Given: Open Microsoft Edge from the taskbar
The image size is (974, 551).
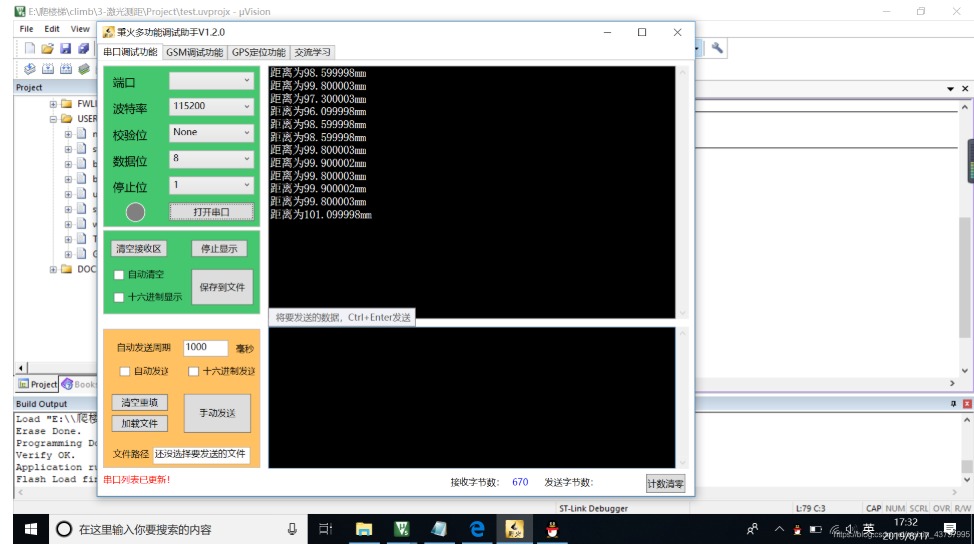Looking at the screenshot, I should (476, 529).
